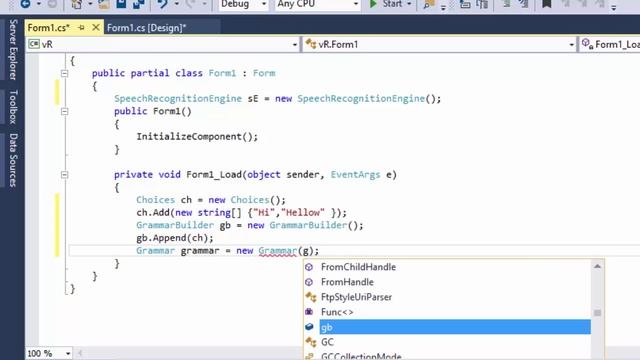640x360 pixels.
Task: Open the Toolbox side panel
Action: click(13, 107)
